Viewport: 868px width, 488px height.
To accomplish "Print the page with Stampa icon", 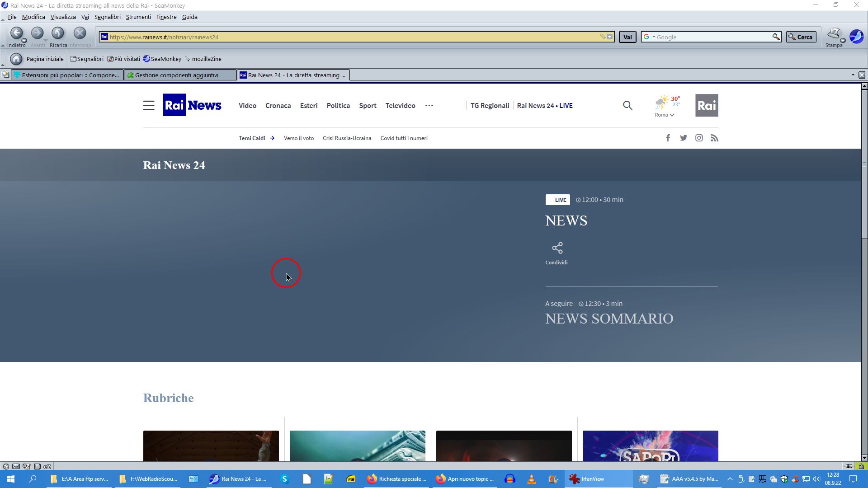I will click(833, 34).
